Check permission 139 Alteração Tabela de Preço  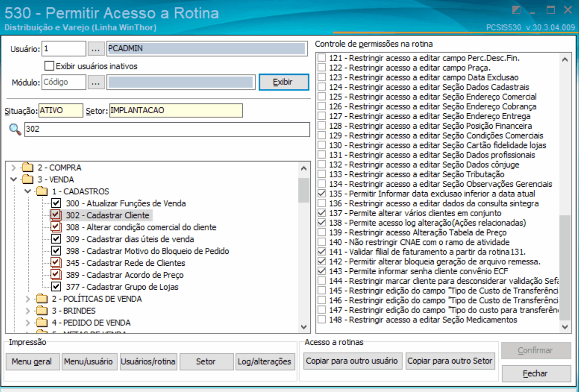[322, 233]
